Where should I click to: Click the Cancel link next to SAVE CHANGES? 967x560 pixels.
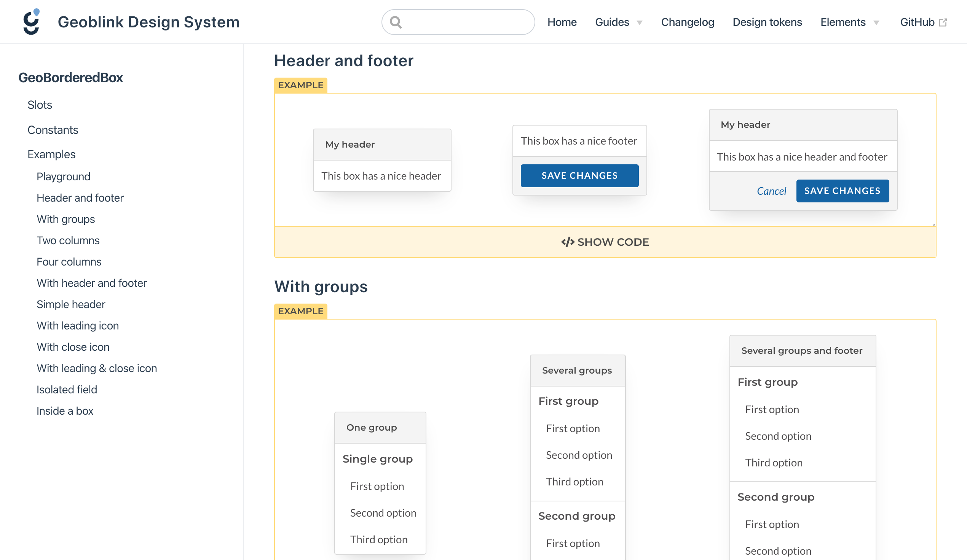pos(772,191)
